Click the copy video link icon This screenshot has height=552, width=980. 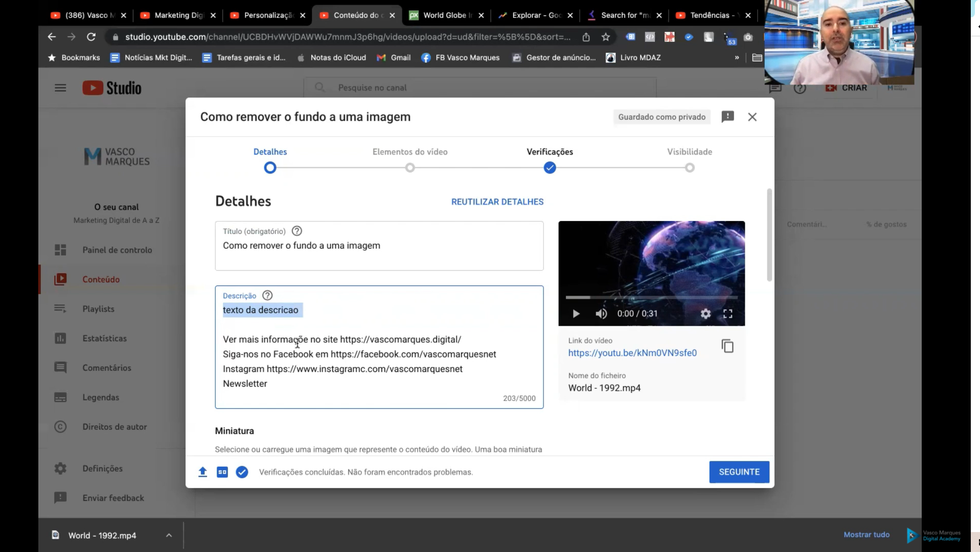coord(727,346)
